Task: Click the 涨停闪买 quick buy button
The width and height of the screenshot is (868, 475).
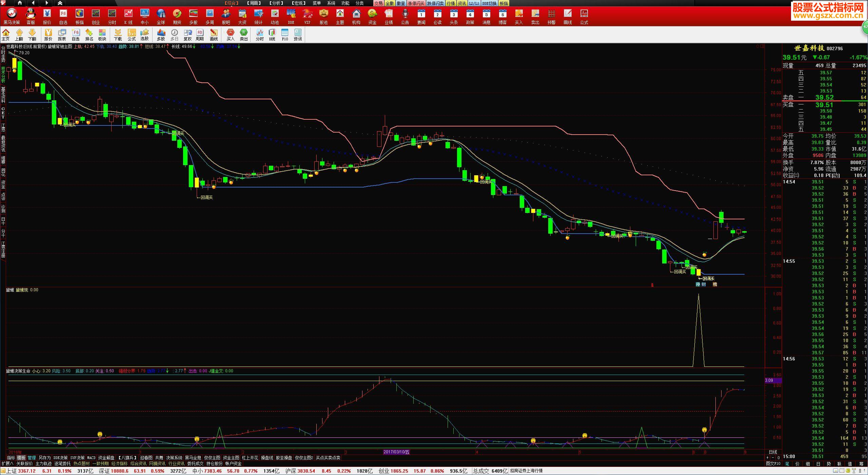Action: 416,3
